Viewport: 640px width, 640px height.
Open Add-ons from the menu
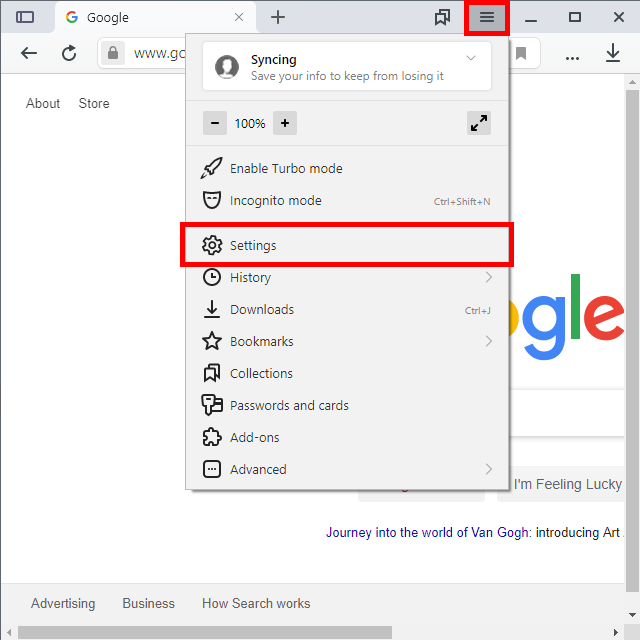pyautogui.click(x=347, y=437)
